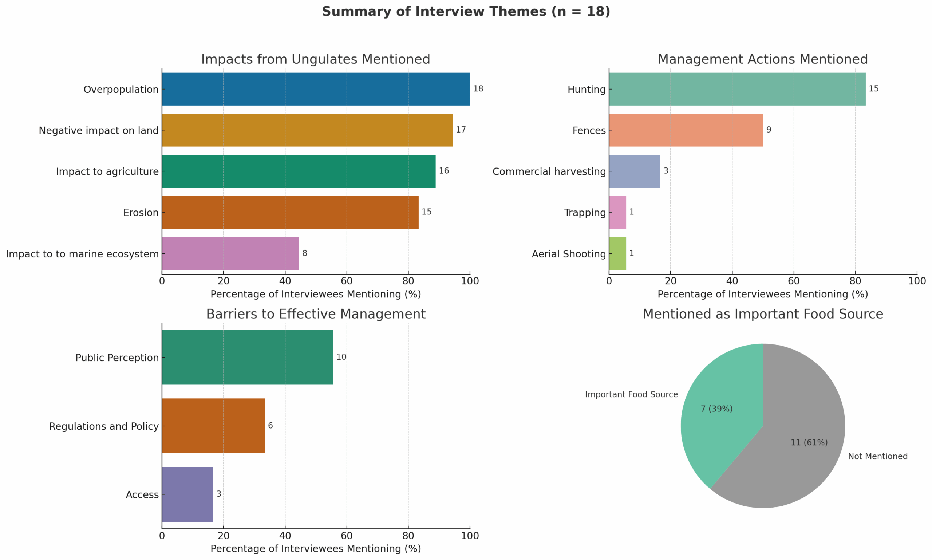
Task: Click the teal Hunting bar
Action: click(x=737, y=89)
